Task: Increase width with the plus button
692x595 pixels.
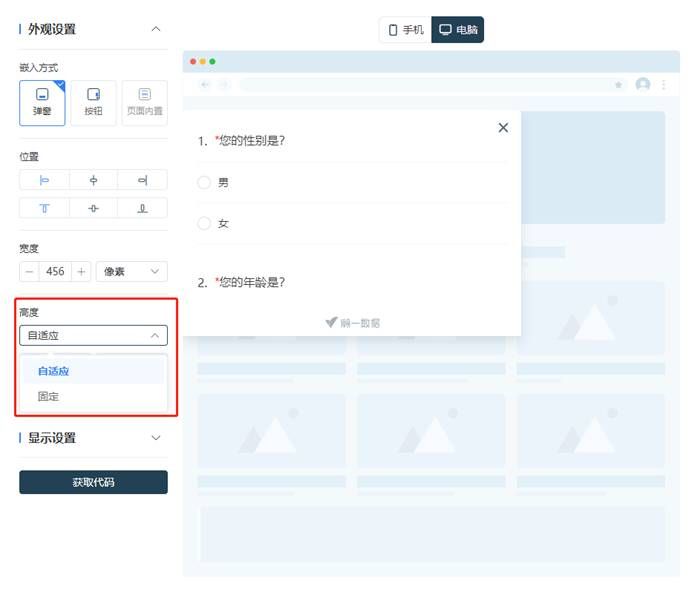Action: click(81, 271)
